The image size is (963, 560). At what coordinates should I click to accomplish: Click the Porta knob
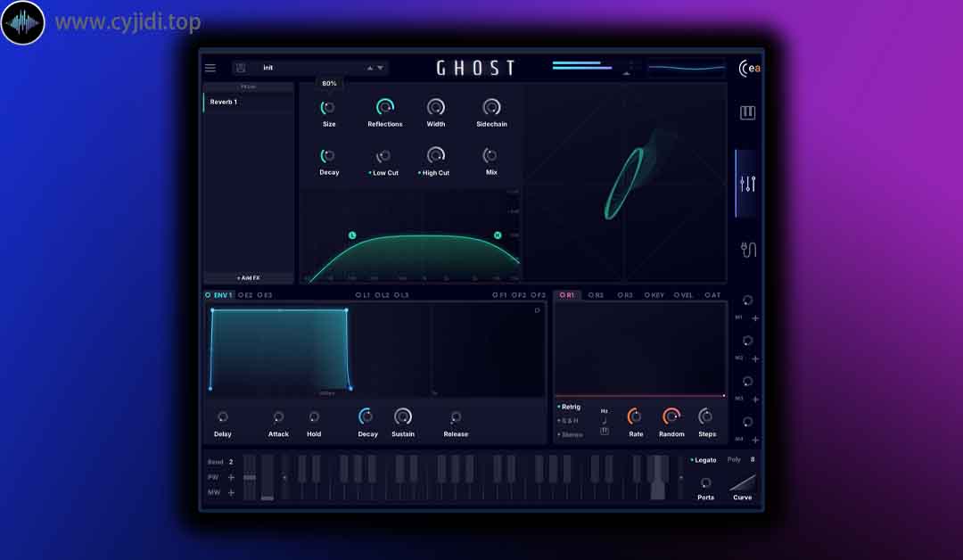705,482
